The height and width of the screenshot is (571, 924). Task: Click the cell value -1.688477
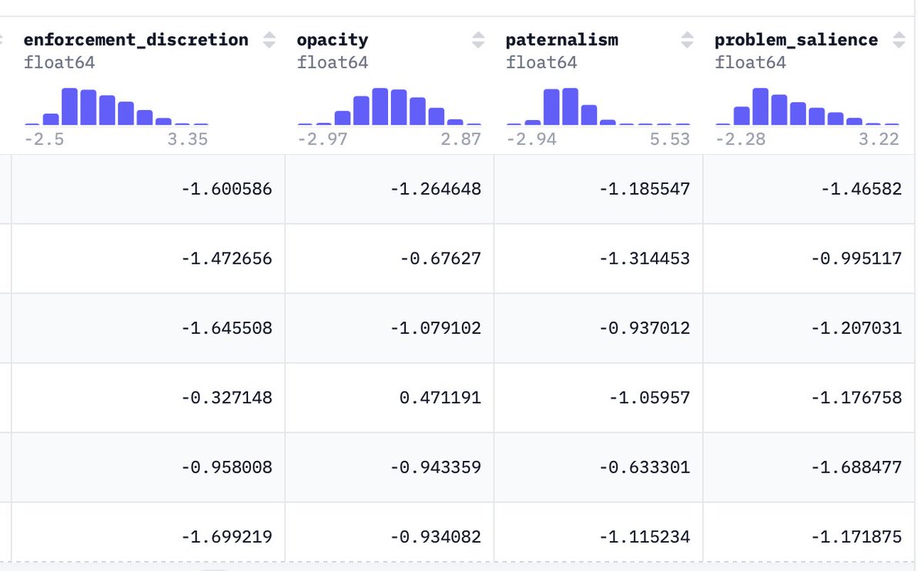point(856,467)
